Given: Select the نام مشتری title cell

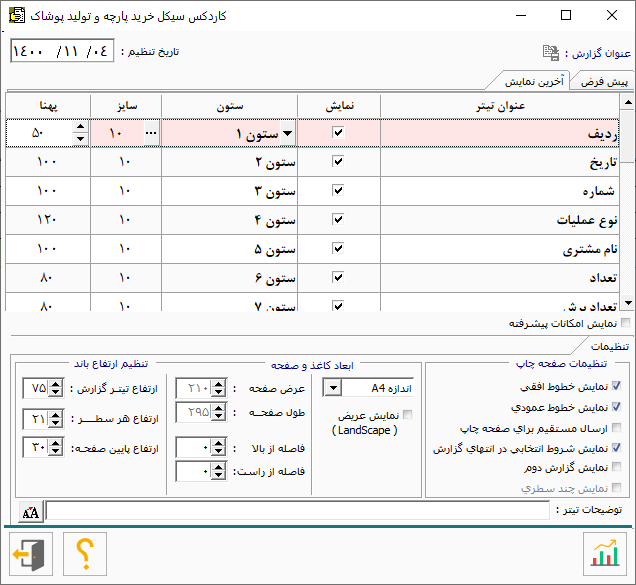Looking at the screenshot, I should [500, 249].
